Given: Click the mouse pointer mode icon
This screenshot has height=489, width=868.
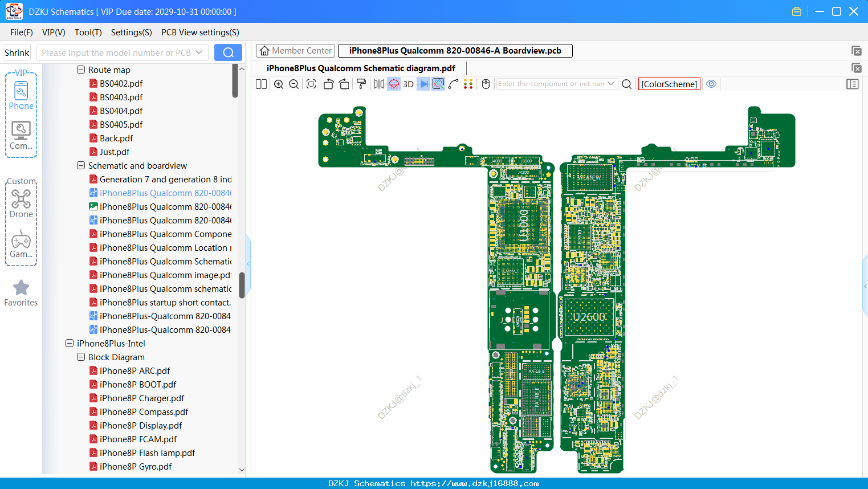Looking at the screenshot, I should [486, 84].
